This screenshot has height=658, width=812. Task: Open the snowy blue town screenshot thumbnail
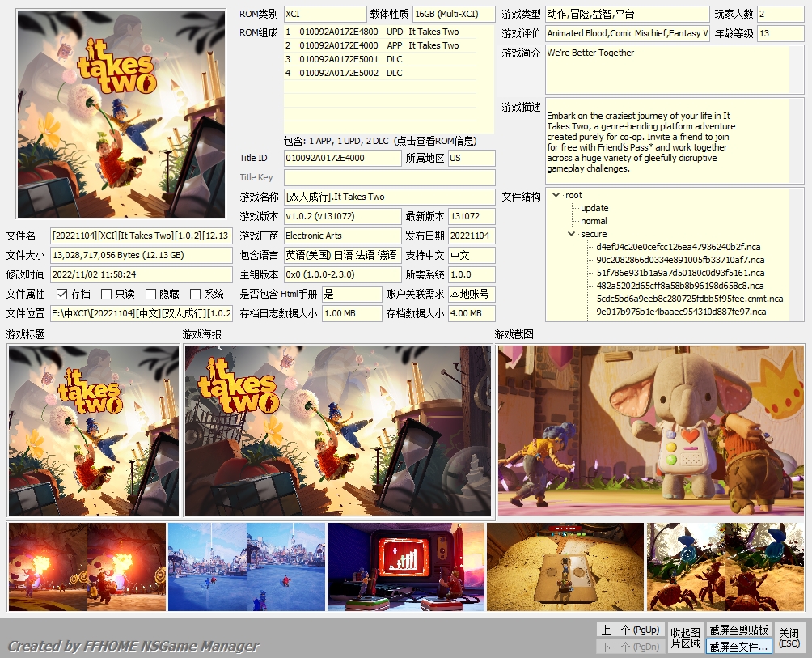click(x=247, y=567)
